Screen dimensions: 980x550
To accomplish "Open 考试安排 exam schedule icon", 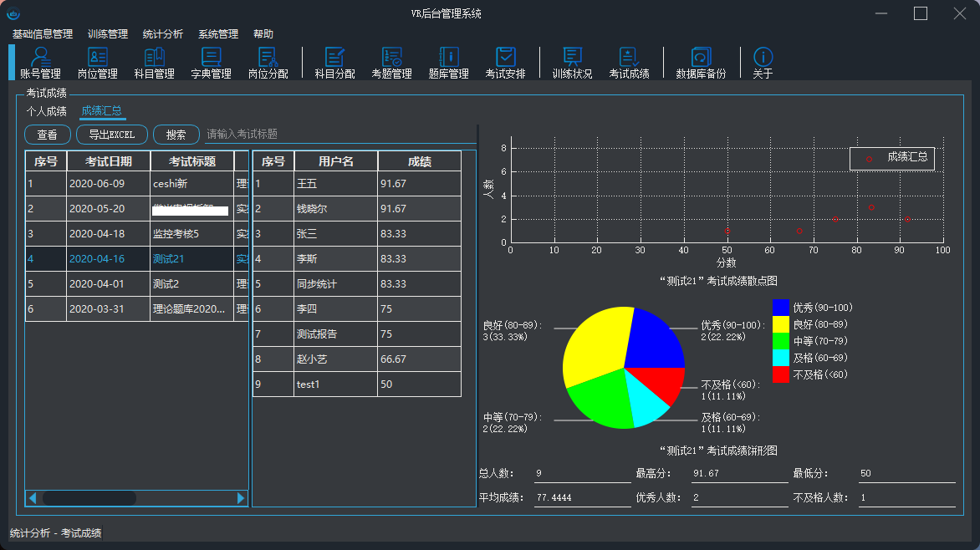I will tap(506, 63).
